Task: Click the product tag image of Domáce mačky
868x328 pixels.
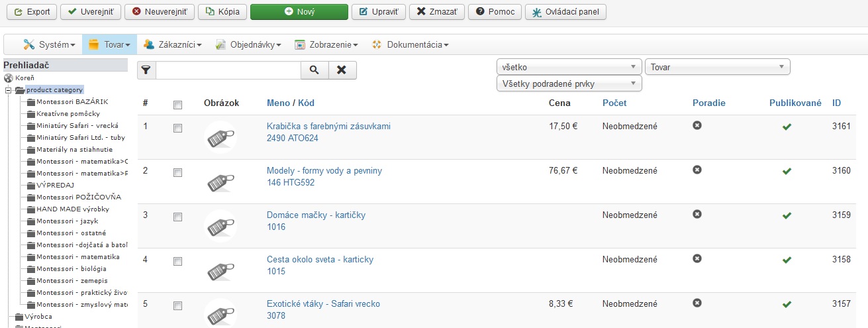Action: point(221,225)
